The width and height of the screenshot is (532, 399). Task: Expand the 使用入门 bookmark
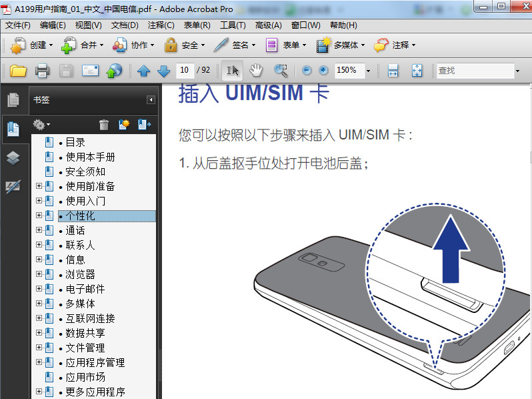(39, 201)
